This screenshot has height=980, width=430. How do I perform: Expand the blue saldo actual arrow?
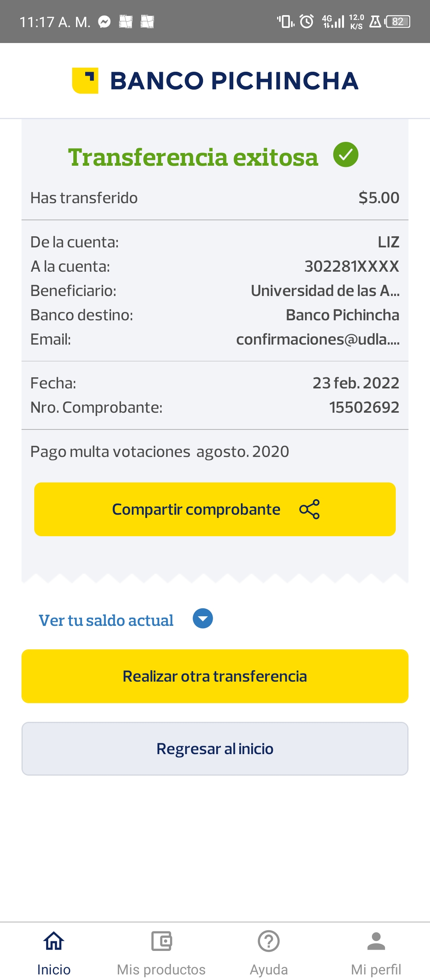pyautogui.click(x=203, y=619)
